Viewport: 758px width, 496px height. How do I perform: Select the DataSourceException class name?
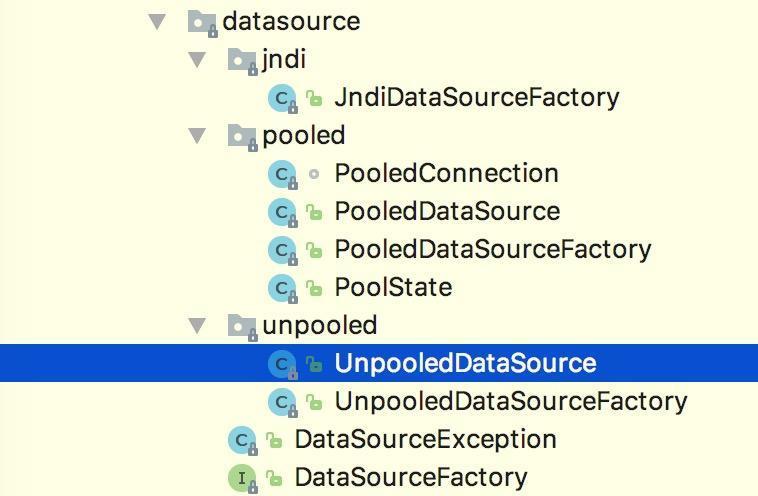(425, 439)
